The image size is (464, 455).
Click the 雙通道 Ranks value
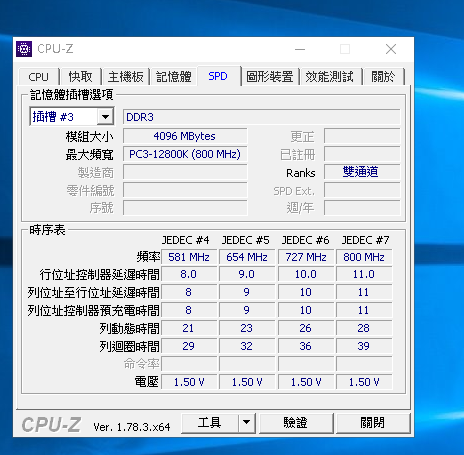[362, 172]
